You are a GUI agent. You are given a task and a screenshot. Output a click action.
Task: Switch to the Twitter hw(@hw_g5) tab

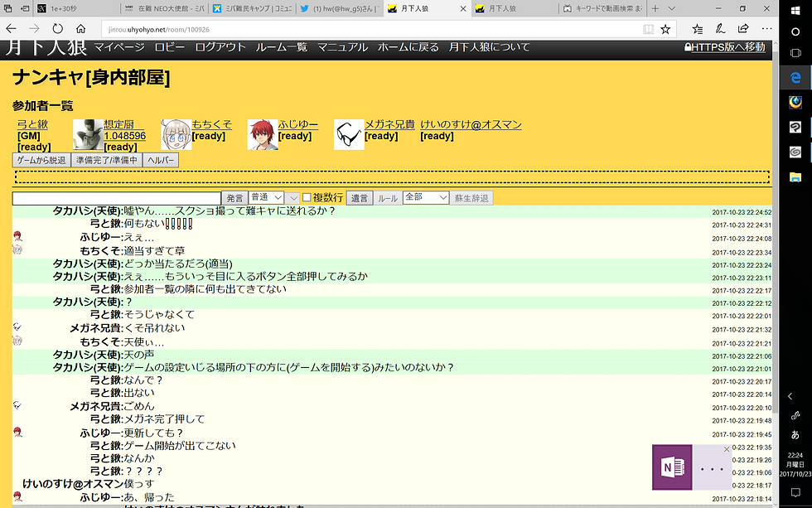click(x=339, y=8)
